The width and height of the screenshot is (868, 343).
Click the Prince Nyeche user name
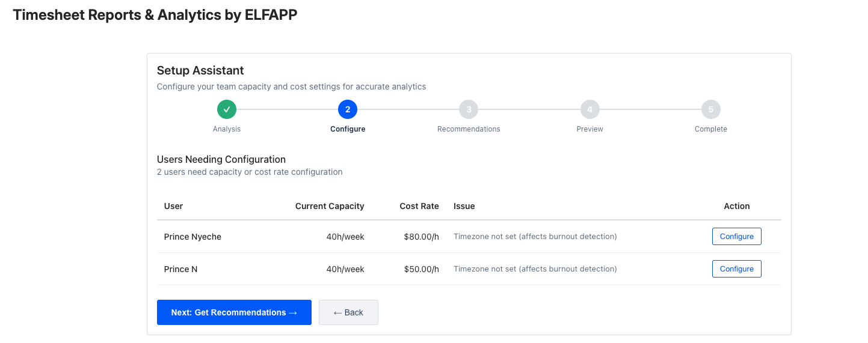click(192, 237)
